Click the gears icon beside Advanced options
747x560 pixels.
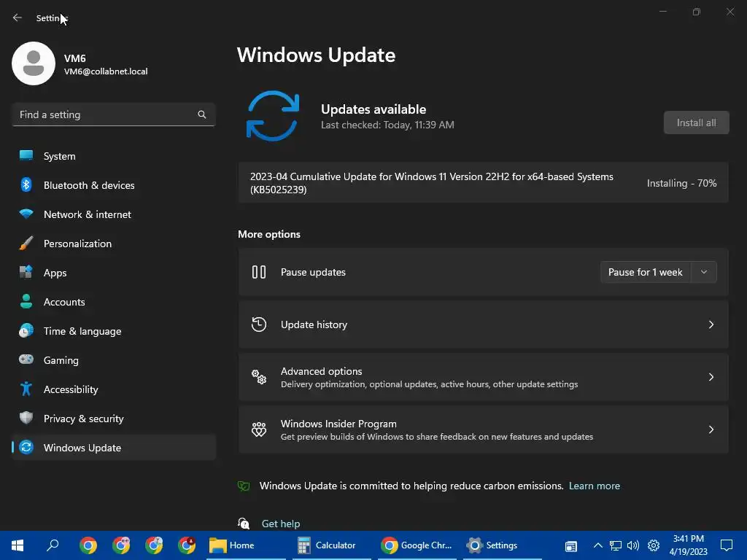click(x=259, y=377)
